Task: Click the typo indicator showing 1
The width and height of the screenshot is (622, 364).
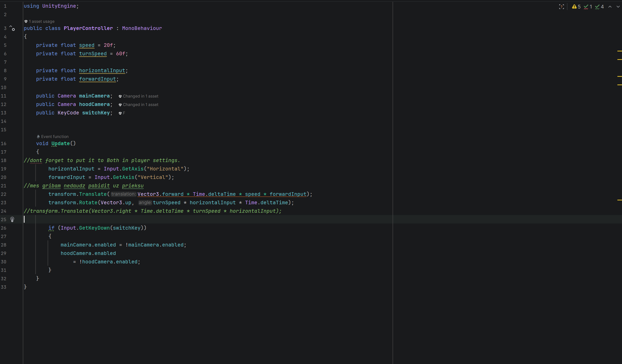Action: coord(588,7)
